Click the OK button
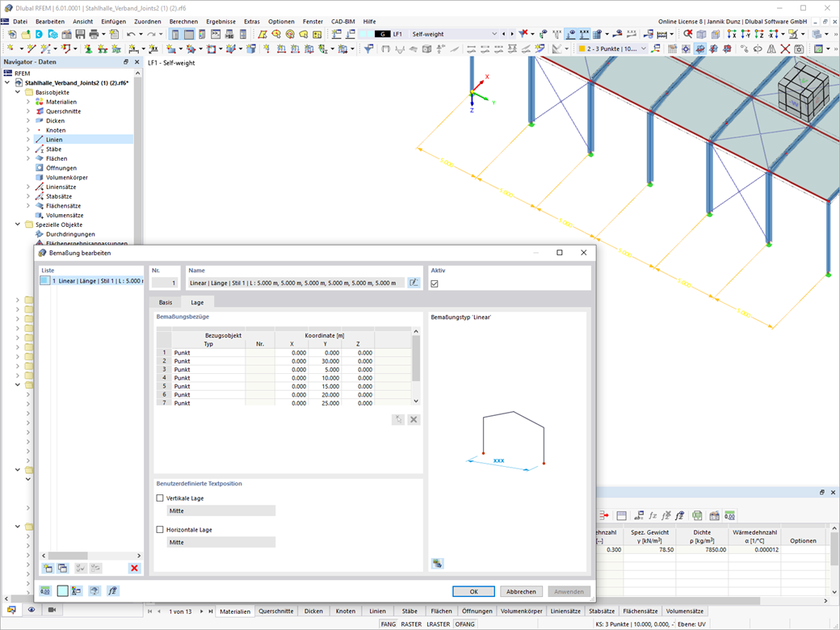This screenshot has height=630, width=840. [473, 591]
